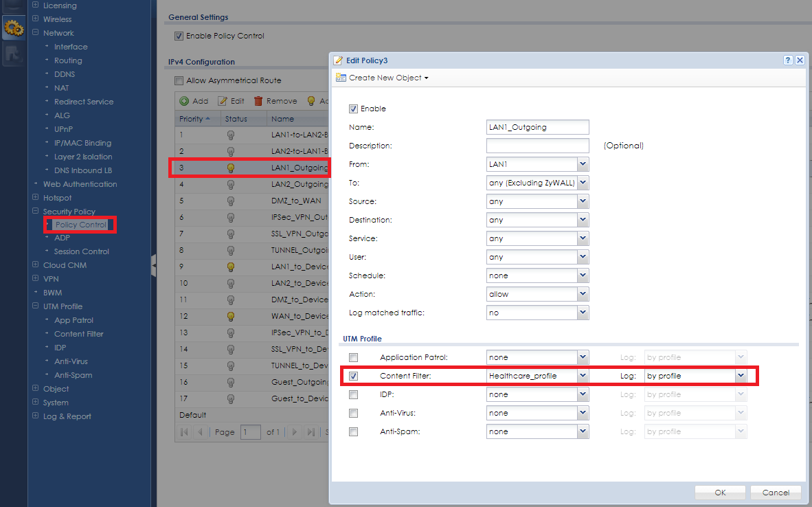
Task: Select Content Filter under UTM Profile
Action: click(79, 334)
